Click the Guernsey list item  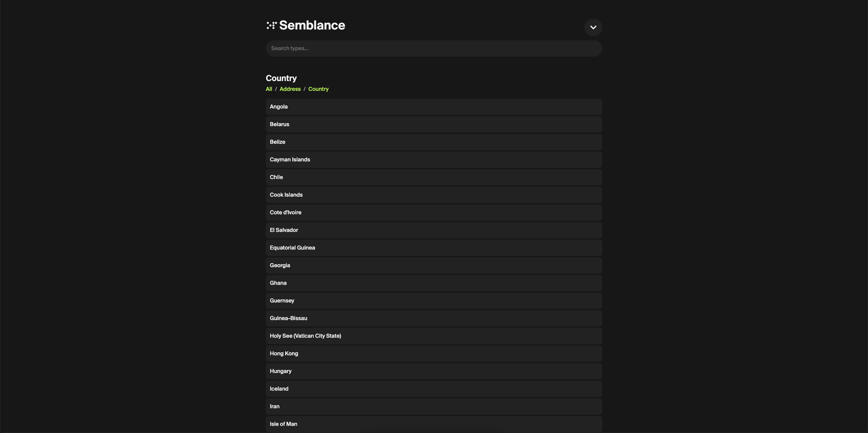(x=433, y=300)
